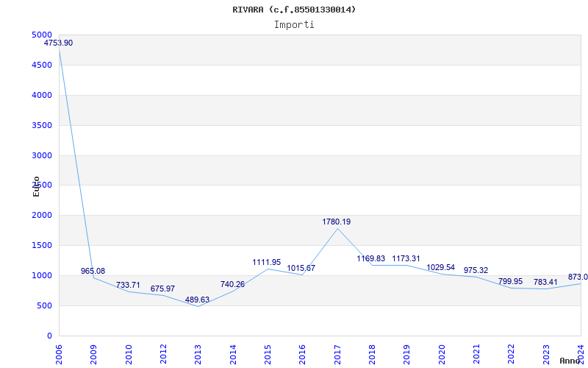Click the 1169.83 data label

[371, 259]
